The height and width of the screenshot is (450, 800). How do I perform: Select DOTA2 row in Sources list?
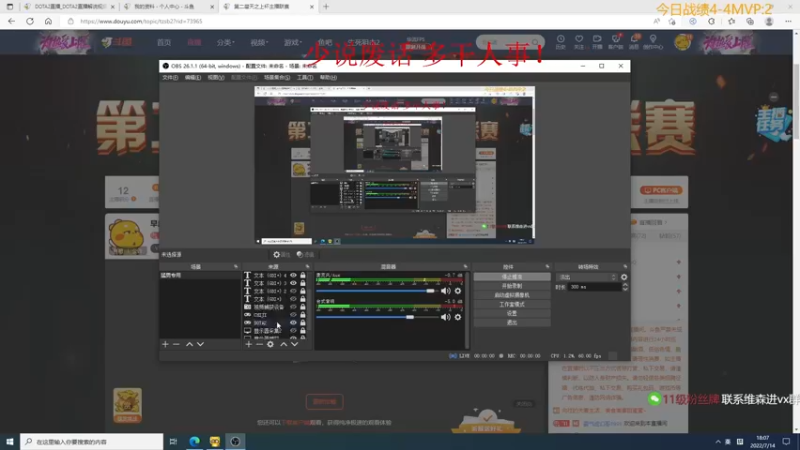point(276,323)
